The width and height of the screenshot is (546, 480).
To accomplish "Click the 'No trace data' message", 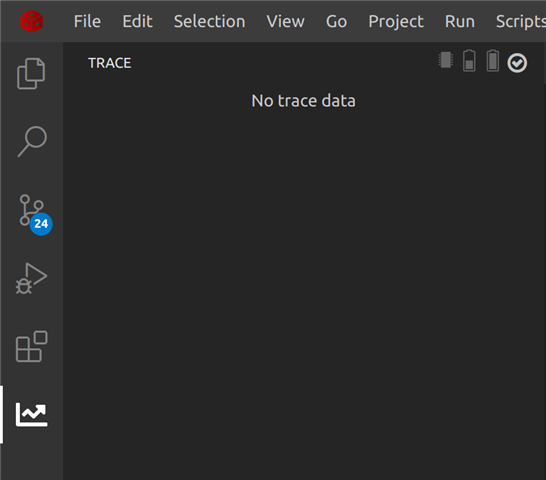I will click(303, 101).
